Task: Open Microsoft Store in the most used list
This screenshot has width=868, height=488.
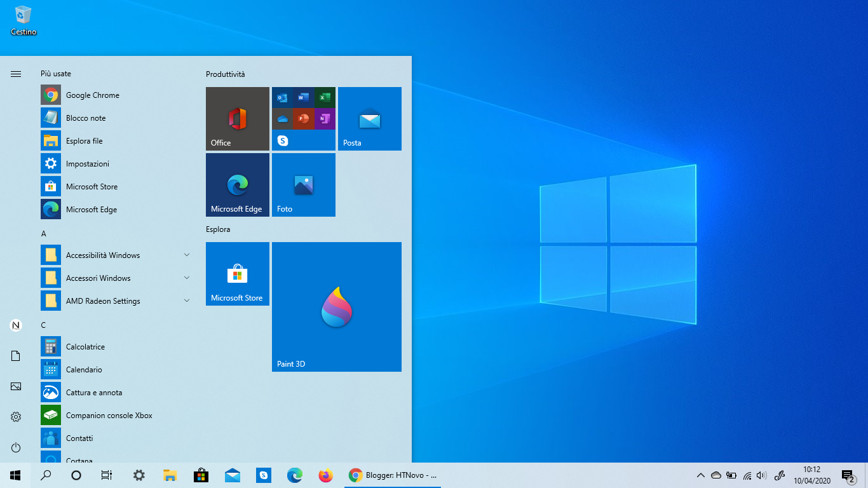Action: coord(117,187)
